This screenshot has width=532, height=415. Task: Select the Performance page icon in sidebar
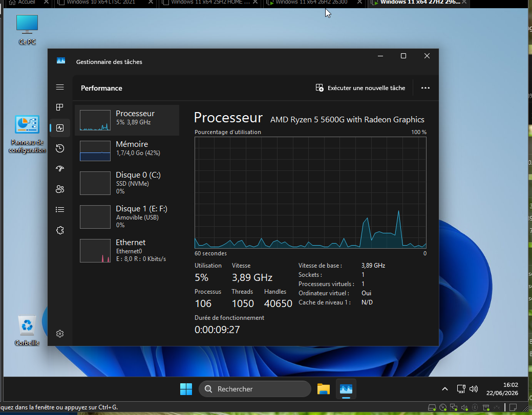(x=60, y=128)
